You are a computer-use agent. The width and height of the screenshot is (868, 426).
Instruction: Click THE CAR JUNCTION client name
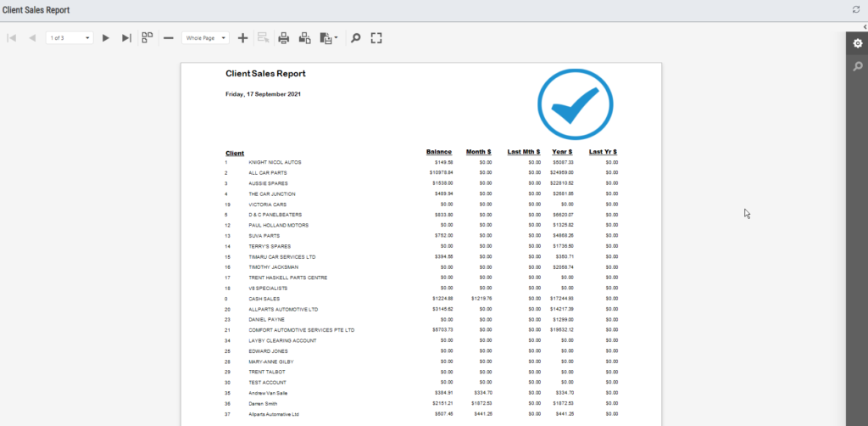(272, 193)
